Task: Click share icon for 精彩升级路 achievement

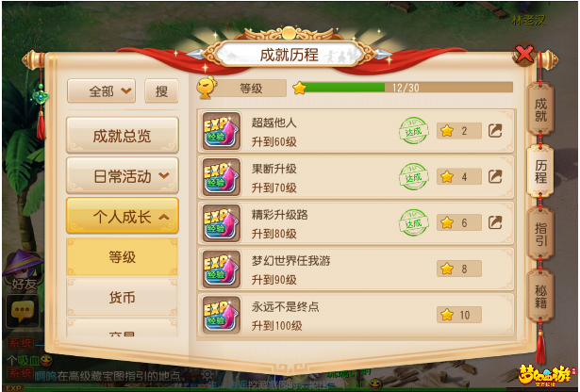Action: [495, 222]
